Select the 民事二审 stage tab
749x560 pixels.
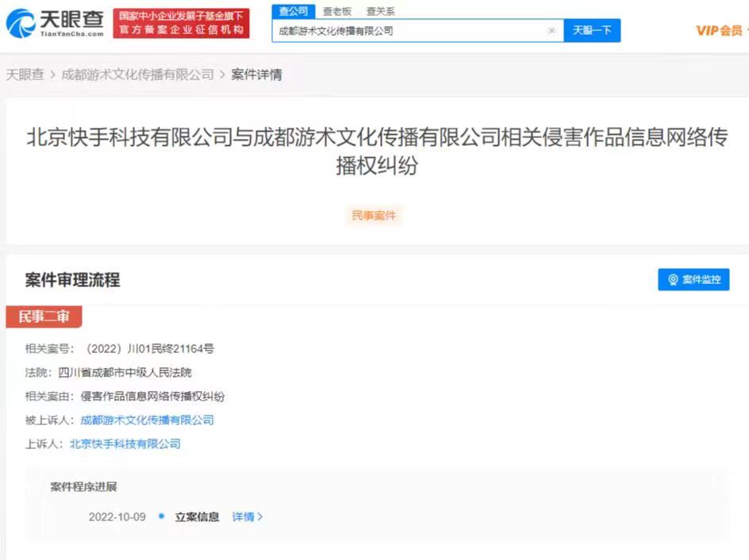coord(44,317)
